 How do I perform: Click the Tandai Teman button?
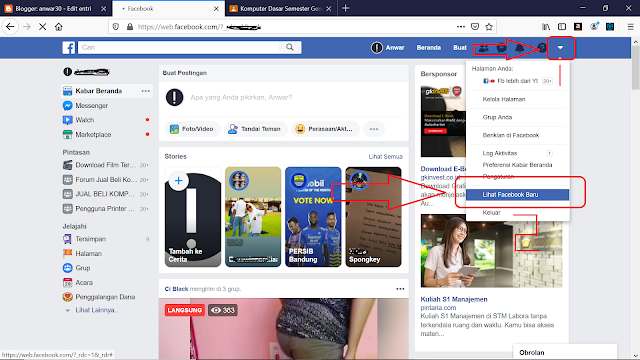tap(255, 129)
